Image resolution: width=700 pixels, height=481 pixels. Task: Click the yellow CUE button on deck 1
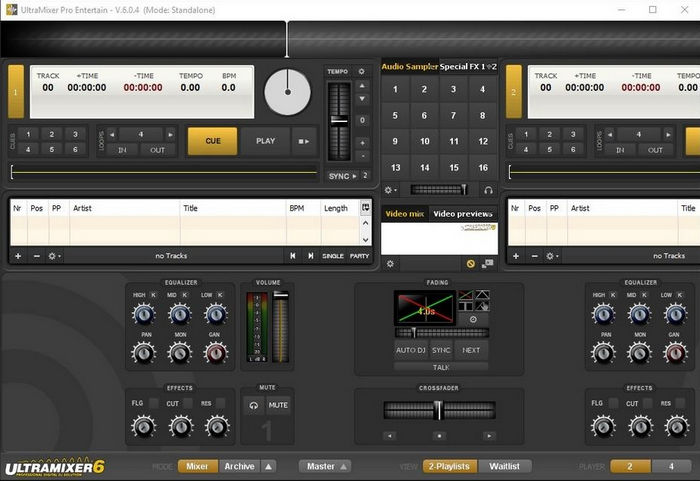coord(212,141)
